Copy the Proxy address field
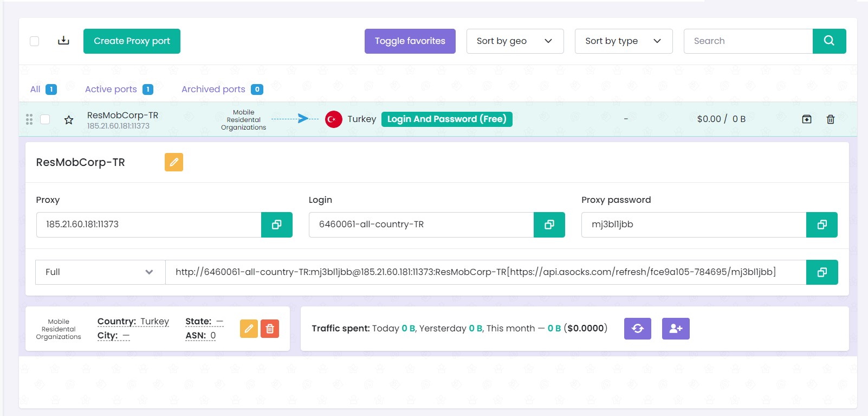868x416 pixels. coord(276,225)
